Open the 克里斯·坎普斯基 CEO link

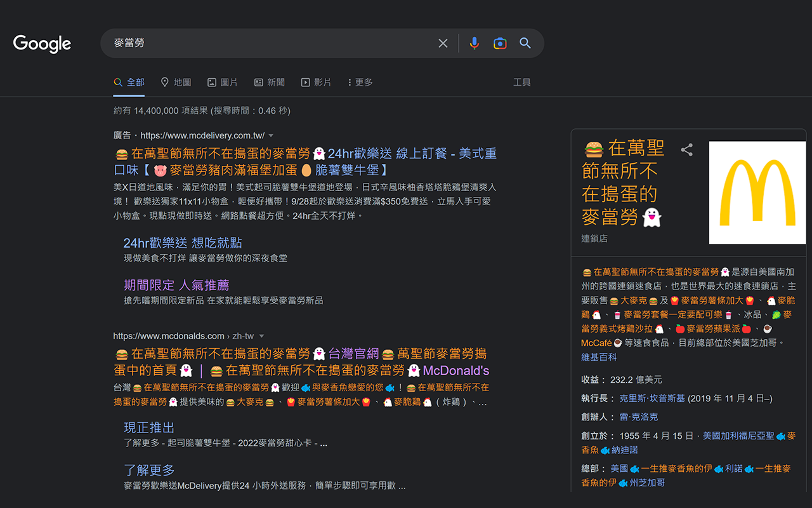pyautogui.click(x=652, y=399)
